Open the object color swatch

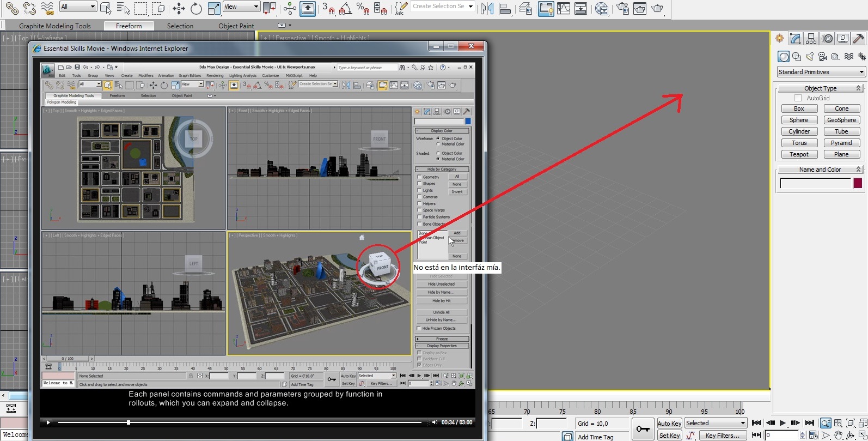[x=858, y=183]
